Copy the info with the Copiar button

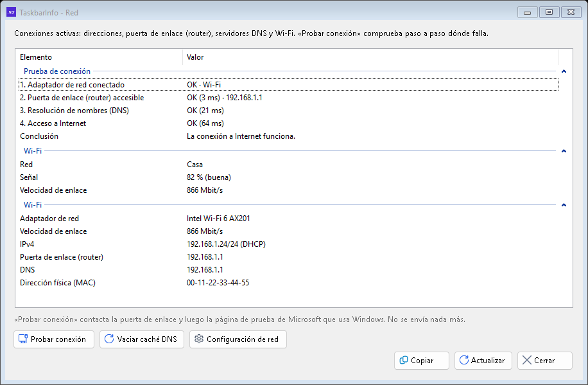422,361
